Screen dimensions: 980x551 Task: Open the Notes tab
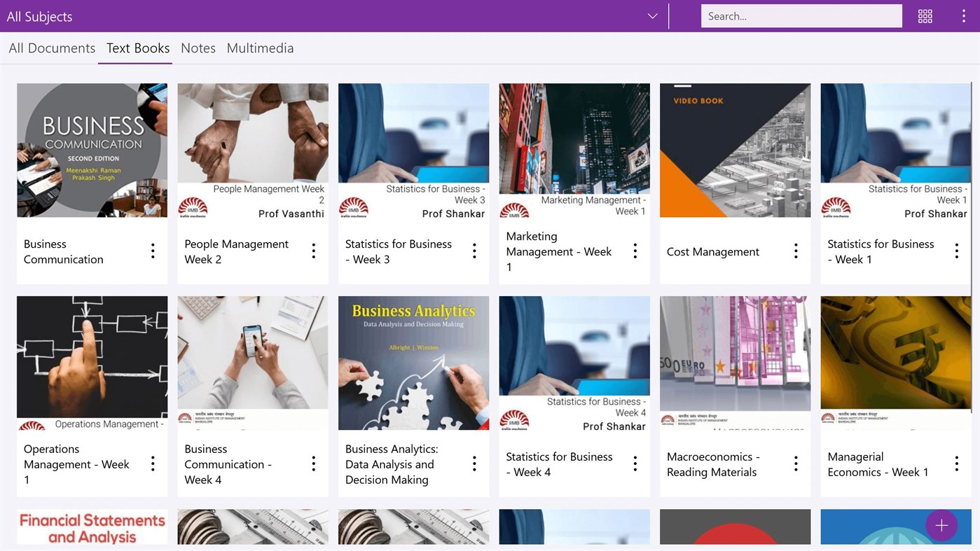click(198, 48)
